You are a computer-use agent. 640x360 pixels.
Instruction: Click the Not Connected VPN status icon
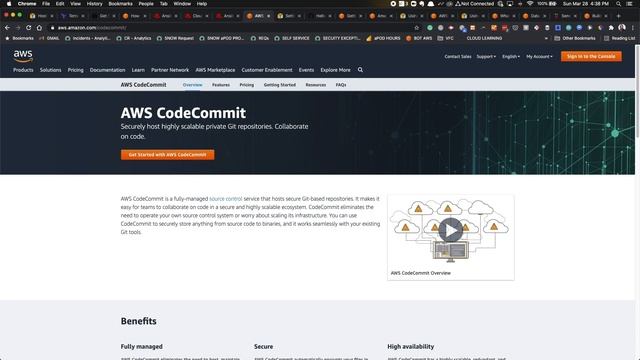pyautogui.click(x=474, y=4)
